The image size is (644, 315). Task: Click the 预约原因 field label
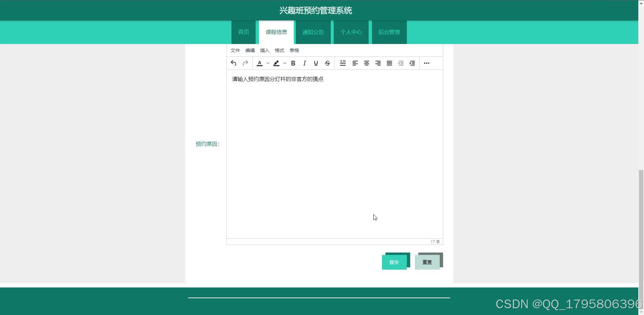(x=207, y=144)
